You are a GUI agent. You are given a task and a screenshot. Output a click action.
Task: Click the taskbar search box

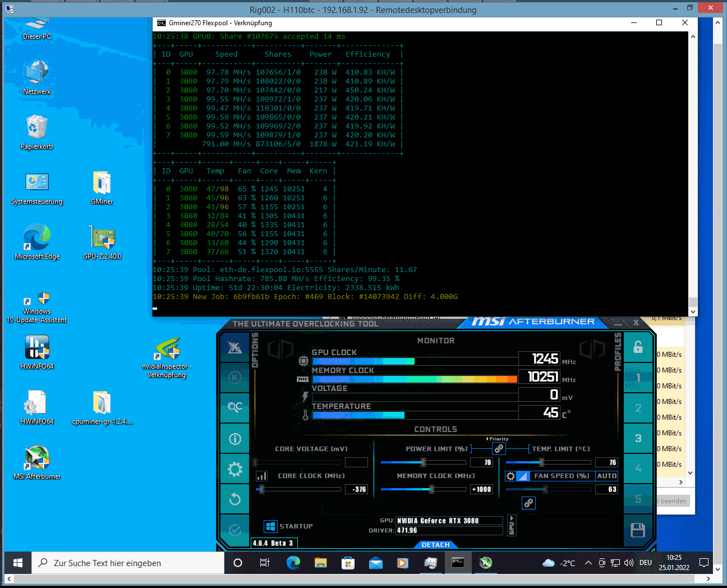[x=128, y=563]
